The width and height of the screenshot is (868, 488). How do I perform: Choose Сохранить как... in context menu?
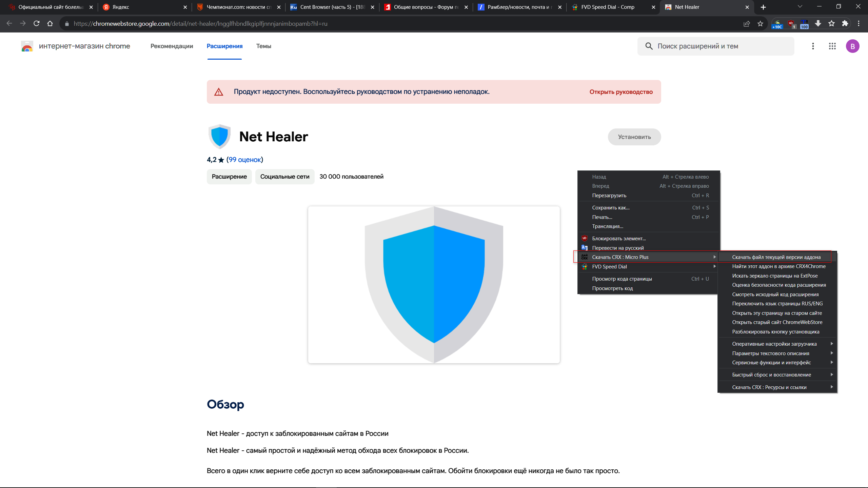coord(648,208)
